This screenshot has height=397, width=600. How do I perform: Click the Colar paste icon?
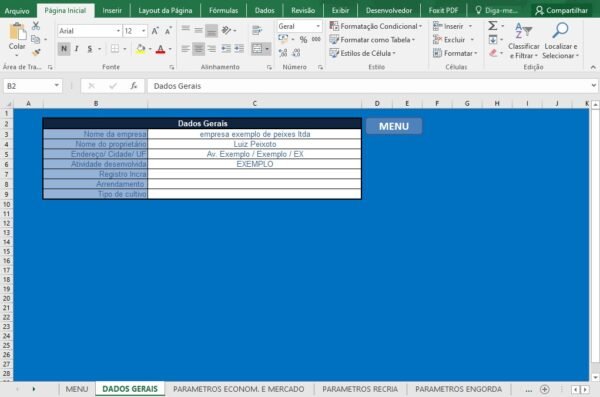[17, 32]
